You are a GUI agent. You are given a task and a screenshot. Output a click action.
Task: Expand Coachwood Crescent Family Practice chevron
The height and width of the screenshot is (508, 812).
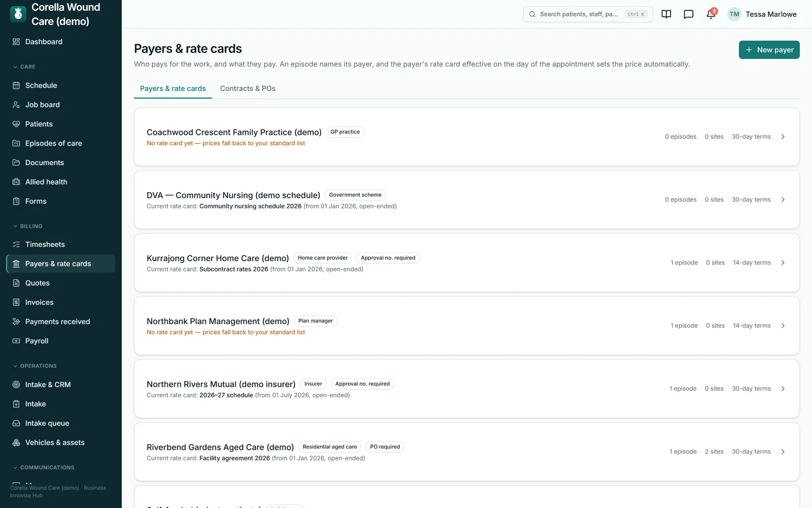(783, 137)
